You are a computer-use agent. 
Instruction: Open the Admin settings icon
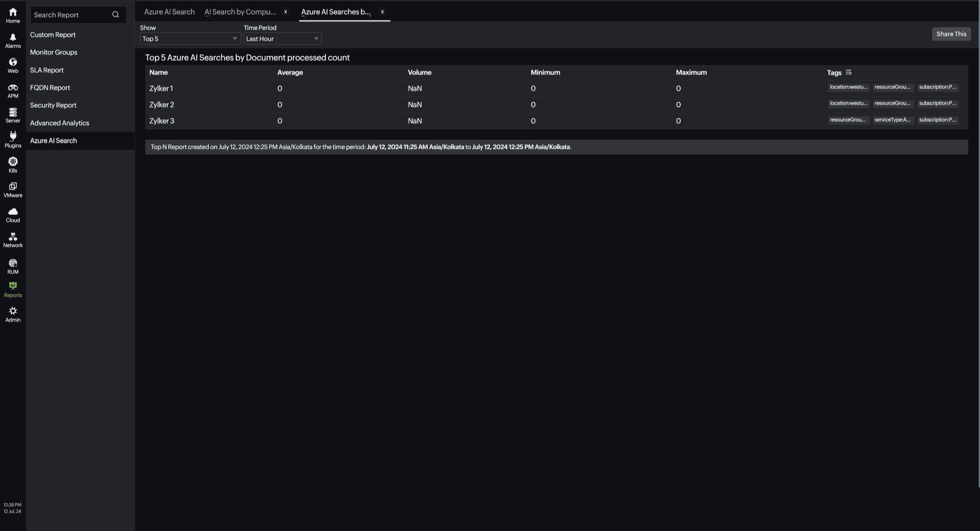(x=13, y=311)
